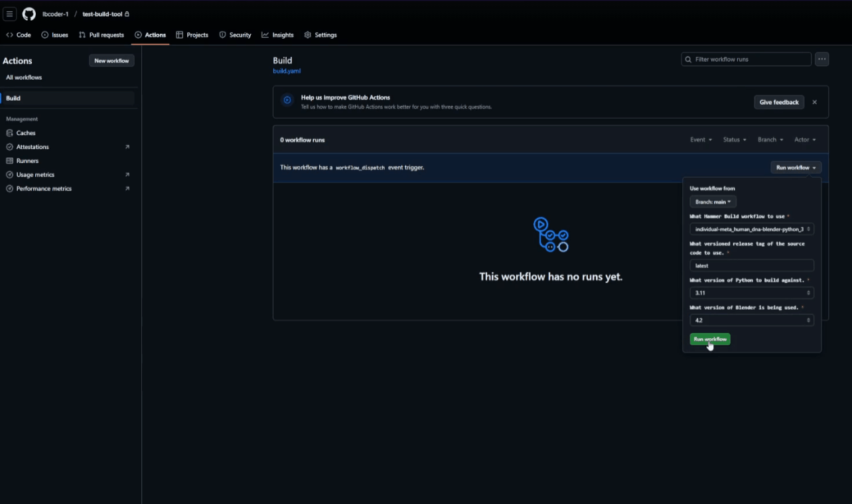This screenshot has width=852, height=504.
Task: Open Caches in the Management section
Action: click(26, 133)
